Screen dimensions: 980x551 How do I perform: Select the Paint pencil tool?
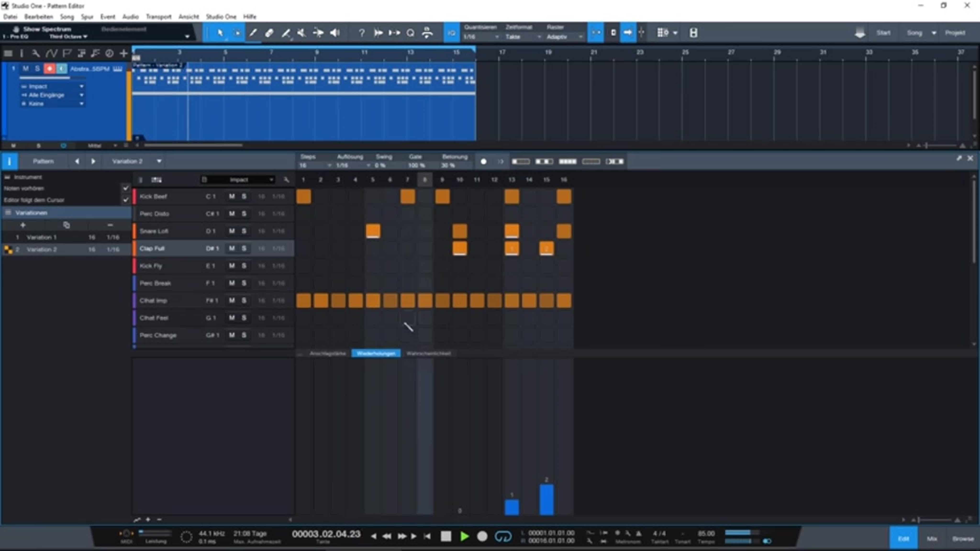[x=253, y=33]
